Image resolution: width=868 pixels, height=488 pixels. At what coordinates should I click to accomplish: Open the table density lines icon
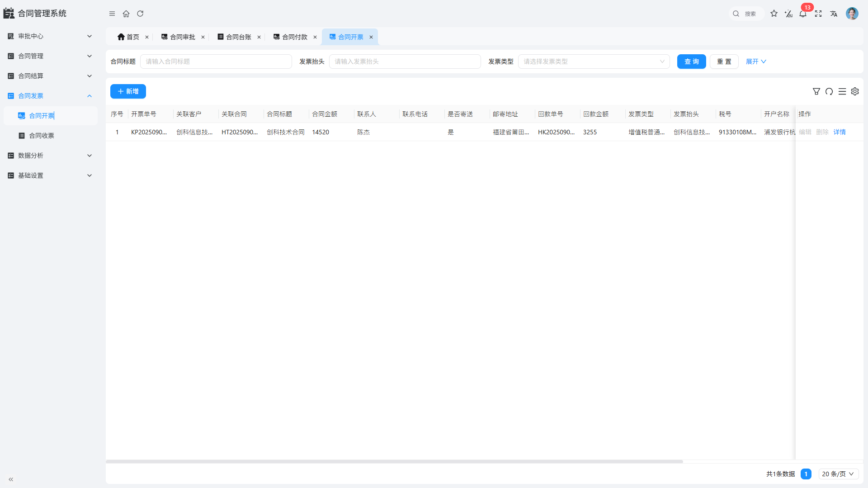(842, 91)
